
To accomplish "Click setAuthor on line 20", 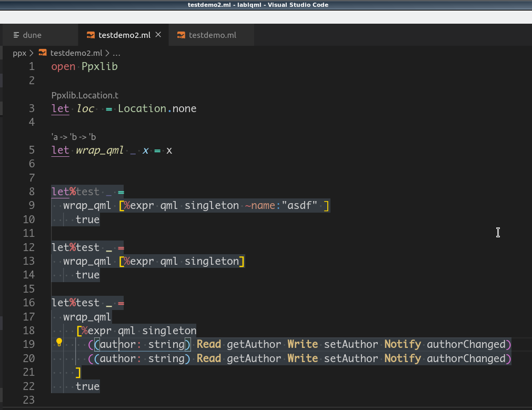I will pyautogui.click(x=351, y=359).
